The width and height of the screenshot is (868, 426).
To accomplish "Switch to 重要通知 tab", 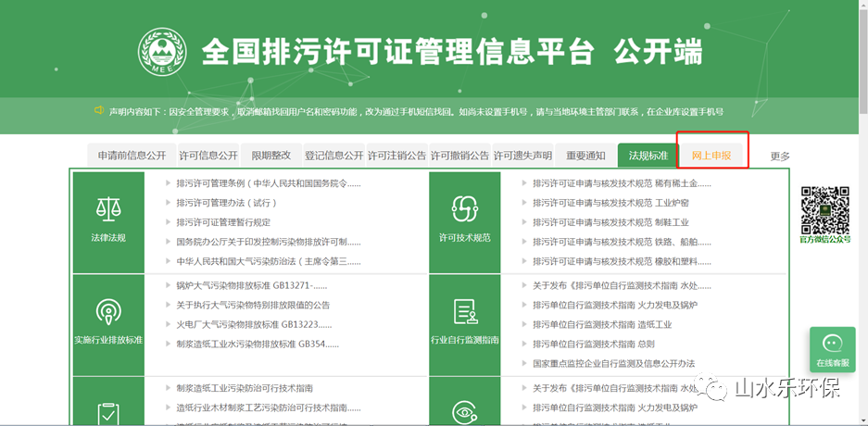I will [585, 156].
